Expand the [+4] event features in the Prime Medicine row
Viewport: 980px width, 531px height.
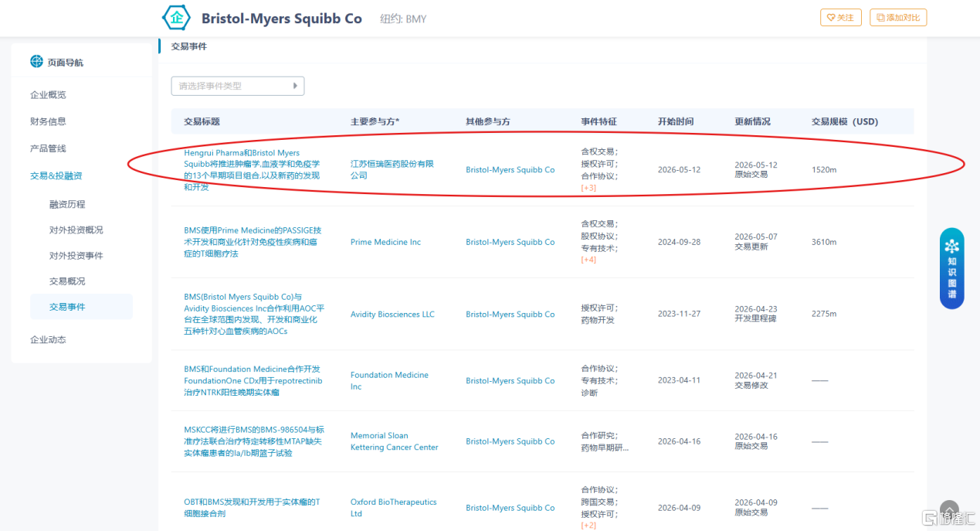click(588, 260)
